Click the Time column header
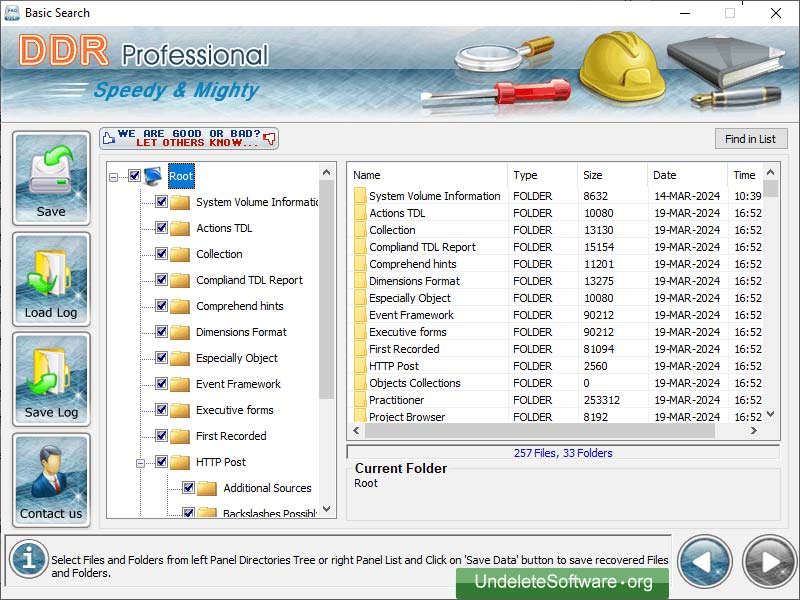This screenshot has height=600, width=800. pyautogui.click(x=745, y=175)
